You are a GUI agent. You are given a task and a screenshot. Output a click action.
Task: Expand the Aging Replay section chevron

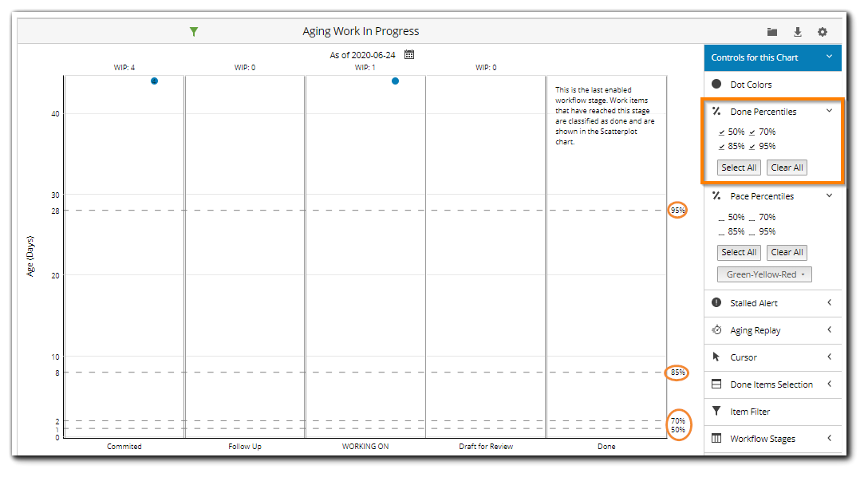[829, 329]
